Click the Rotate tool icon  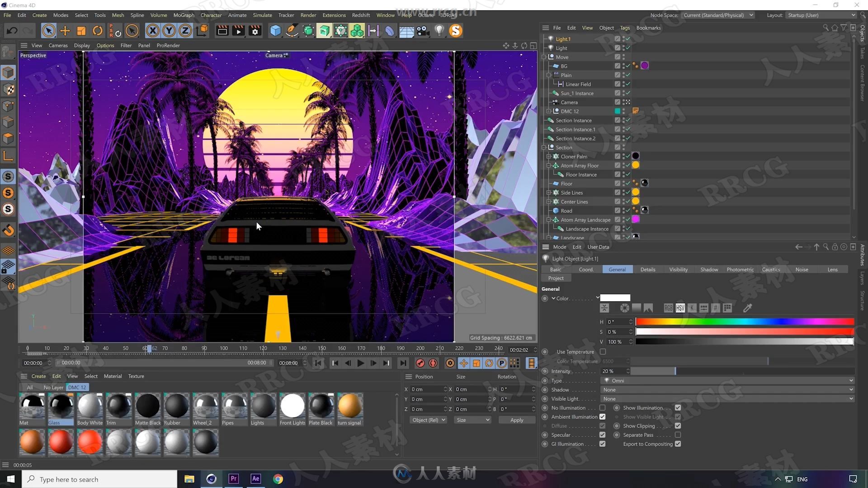tap(98, 30)
